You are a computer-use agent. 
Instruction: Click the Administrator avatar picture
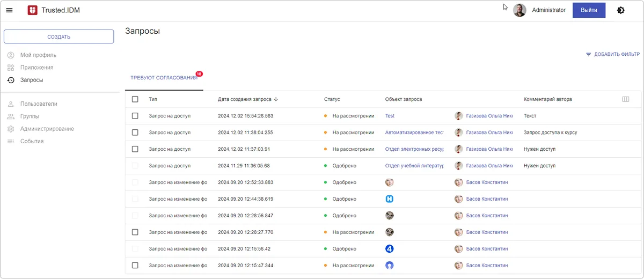coord(519,10)
